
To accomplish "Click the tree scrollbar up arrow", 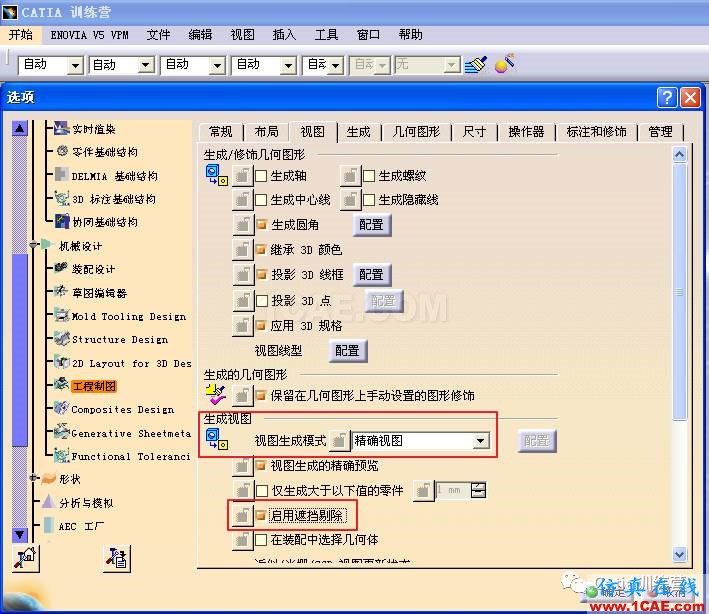I will (x=19, y=128).
